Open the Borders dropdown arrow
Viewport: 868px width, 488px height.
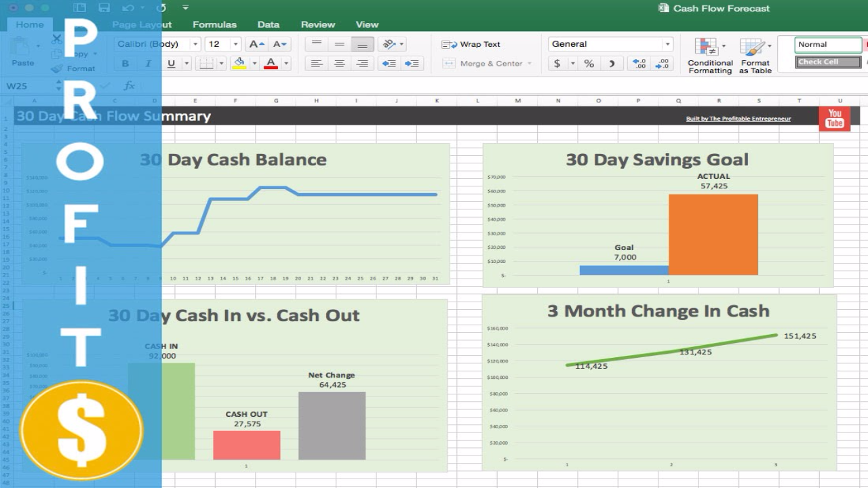point(221,64)
